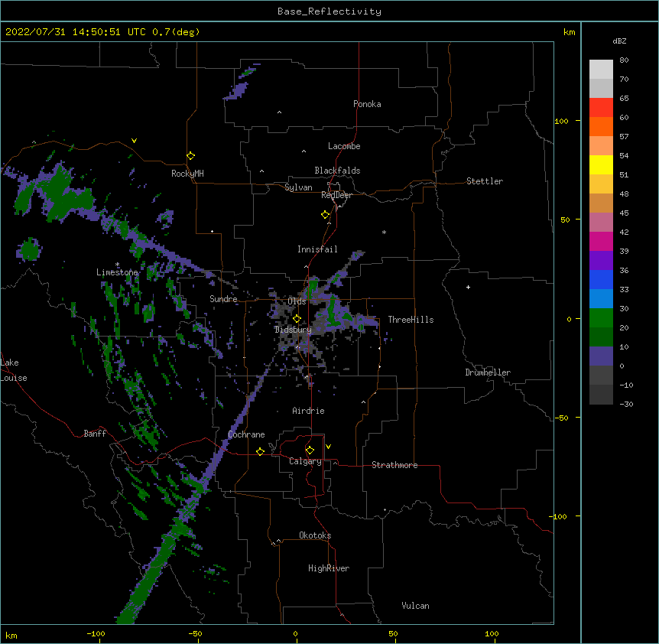Select the Sundre town label
Image resolution: width=659 pixels, height=644 pixels.
pos(223,299)
